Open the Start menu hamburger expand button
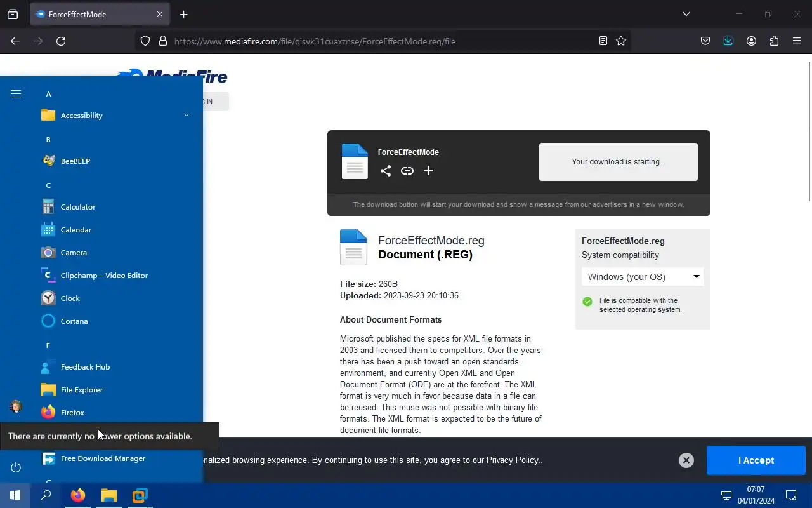The image size is (812, 508). point(16,94)
